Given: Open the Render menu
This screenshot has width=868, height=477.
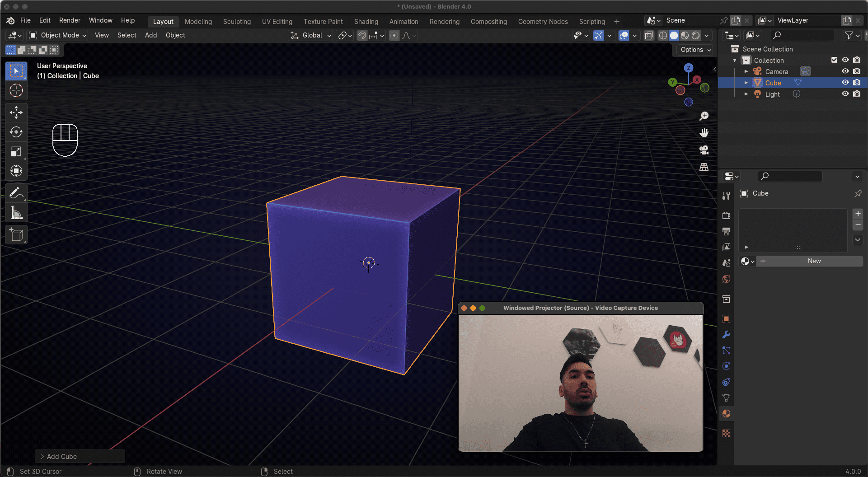Looking at the screenshot, I should [x=70, y=20].
